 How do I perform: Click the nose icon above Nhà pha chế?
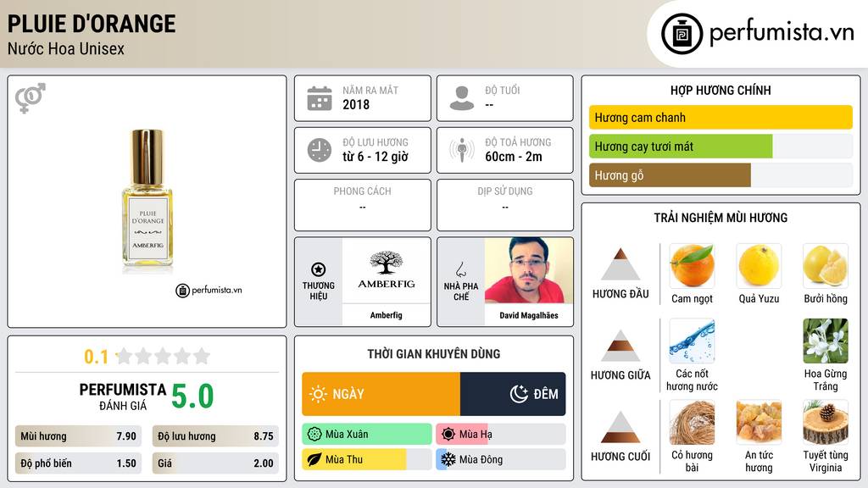pyautogui.click(x=460, y=269)
